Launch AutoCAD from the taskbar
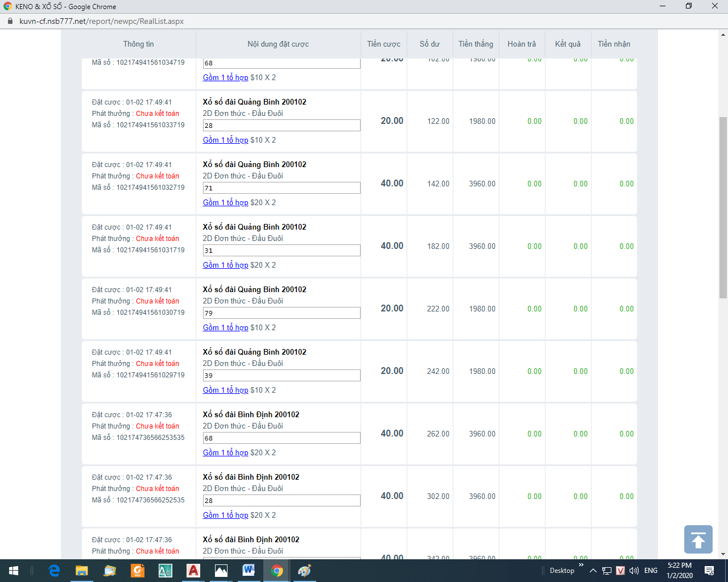 coord(193,571)
